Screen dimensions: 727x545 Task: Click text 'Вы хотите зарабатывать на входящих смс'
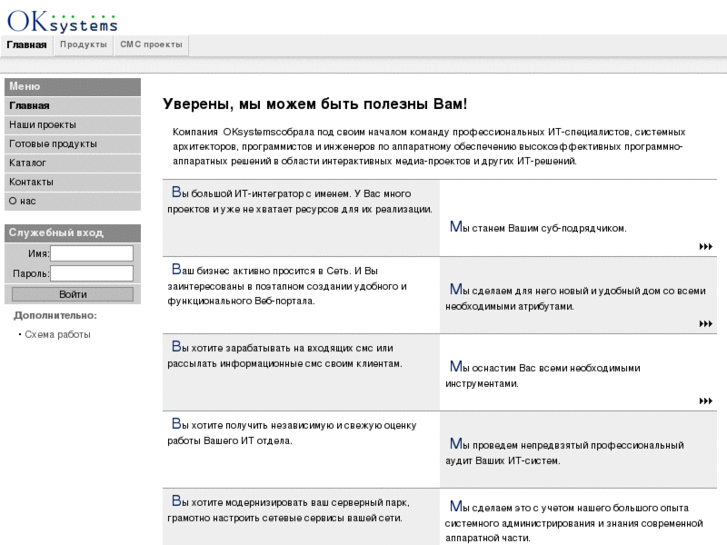(273, 347)
